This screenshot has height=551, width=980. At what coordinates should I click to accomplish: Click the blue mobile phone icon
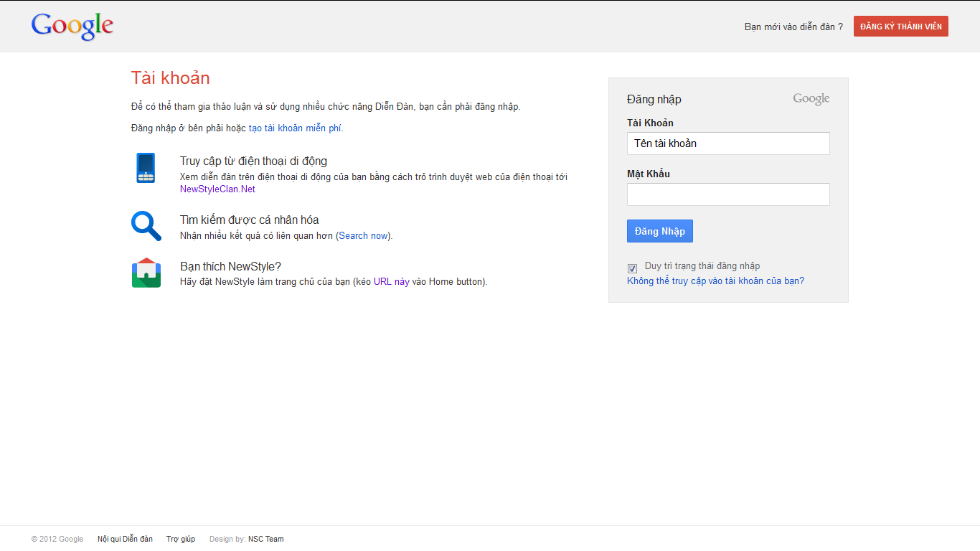click(146, 168)
